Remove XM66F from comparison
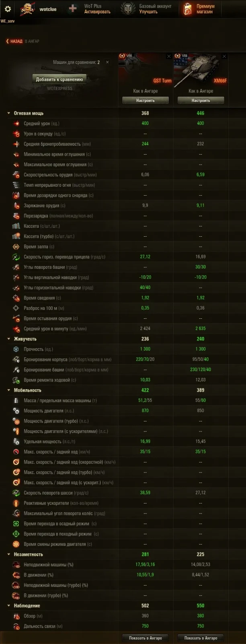Screen dimensions: 246x644 pyautogui.click(x=224, y=57)
